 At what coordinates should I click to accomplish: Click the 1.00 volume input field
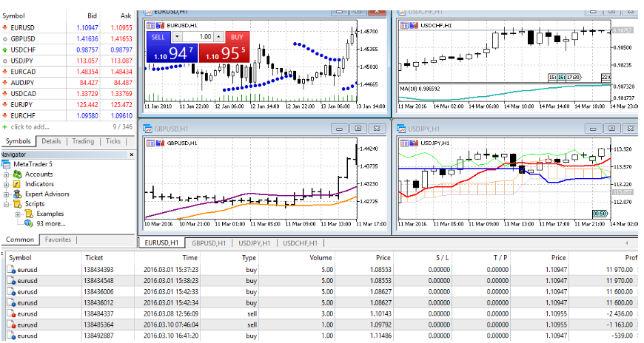point(198,37)
